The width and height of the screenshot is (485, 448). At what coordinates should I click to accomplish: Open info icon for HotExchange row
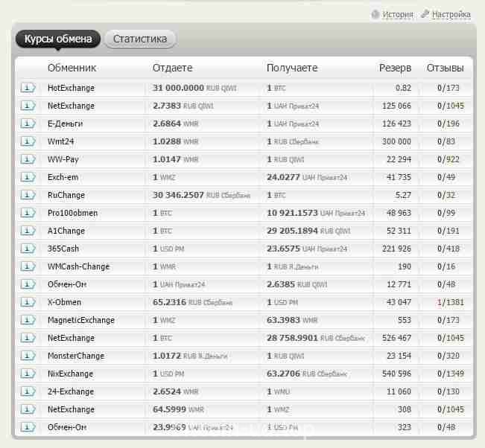tap(28, 88)
